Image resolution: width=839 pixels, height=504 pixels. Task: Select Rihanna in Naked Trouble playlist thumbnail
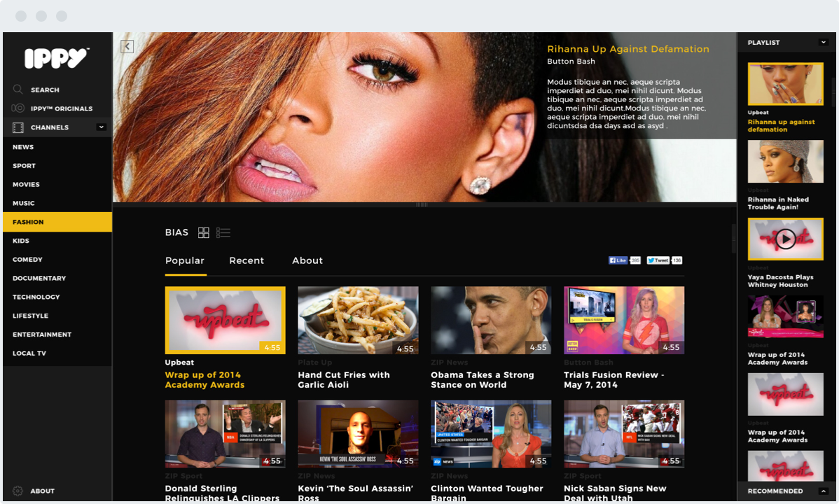pyautogui.click(x=786, y=162)
